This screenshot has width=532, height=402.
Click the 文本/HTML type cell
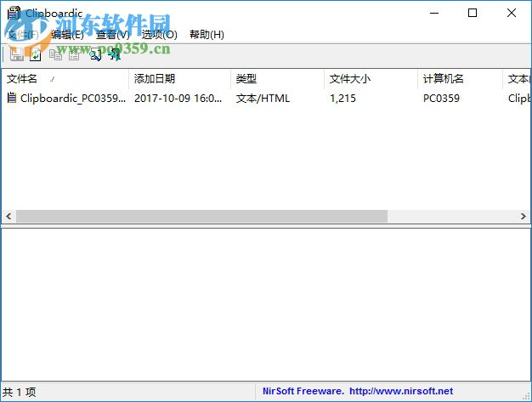click(263, 98)
